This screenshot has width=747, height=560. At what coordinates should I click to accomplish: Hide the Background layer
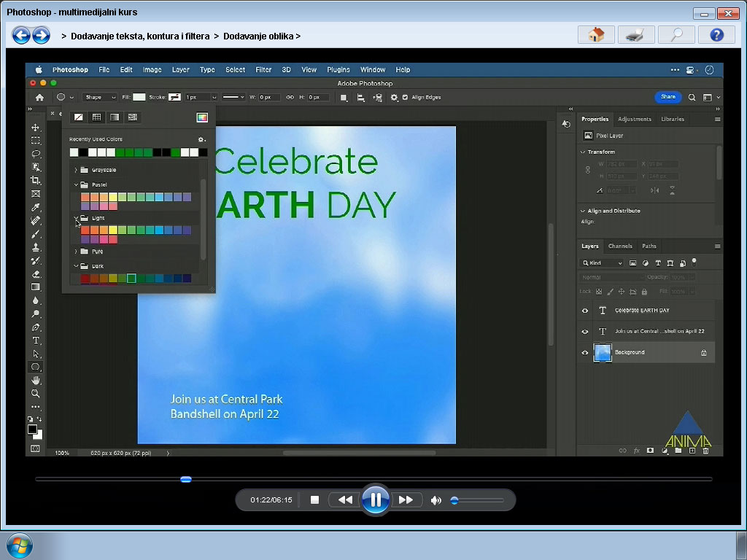click(585, 353)
